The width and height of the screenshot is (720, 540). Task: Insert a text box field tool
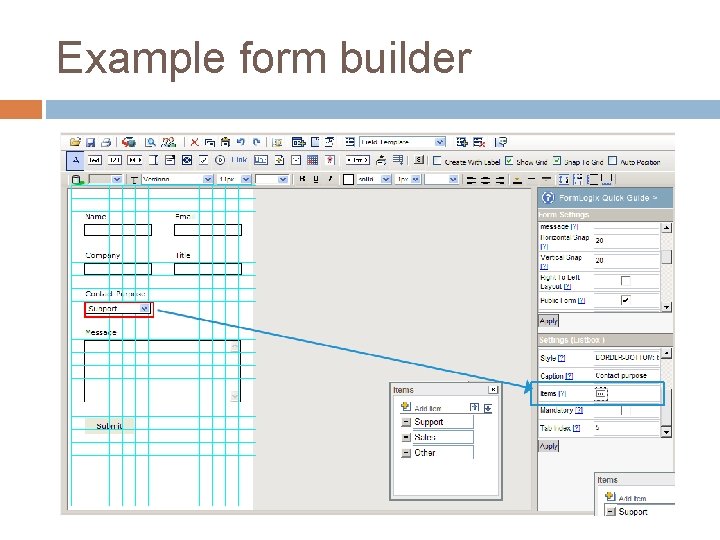[x=95, y=160]
